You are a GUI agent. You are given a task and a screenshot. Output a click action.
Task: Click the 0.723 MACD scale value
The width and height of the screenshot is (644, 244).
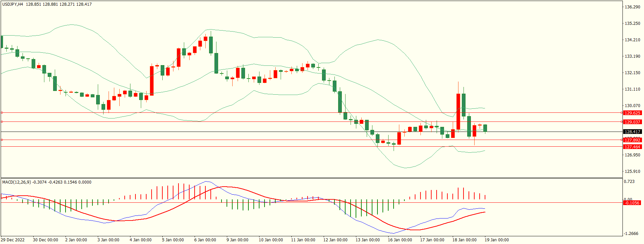tap(629, 182)
